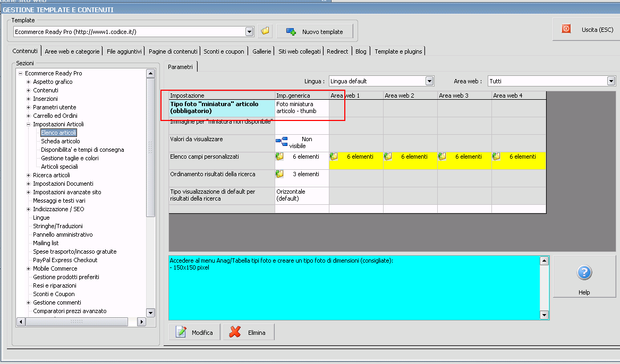Expand the Mobile Commerce node
620x364 pixels.
point(28,268)
